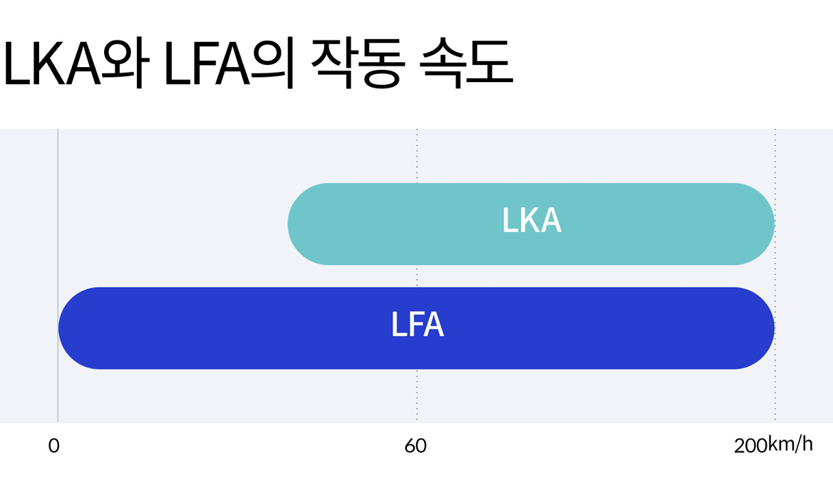
Task: Click the dotted gridline above the 60 mark
Action: [x=416, y=157]
